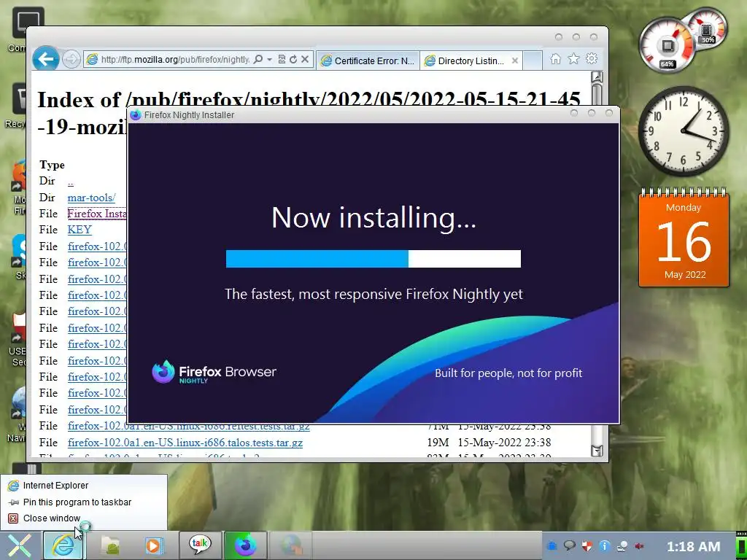Click the Firefox Browser Nightly logo in installer
This screenshot has height=560, width=747.
pos(214,372)
